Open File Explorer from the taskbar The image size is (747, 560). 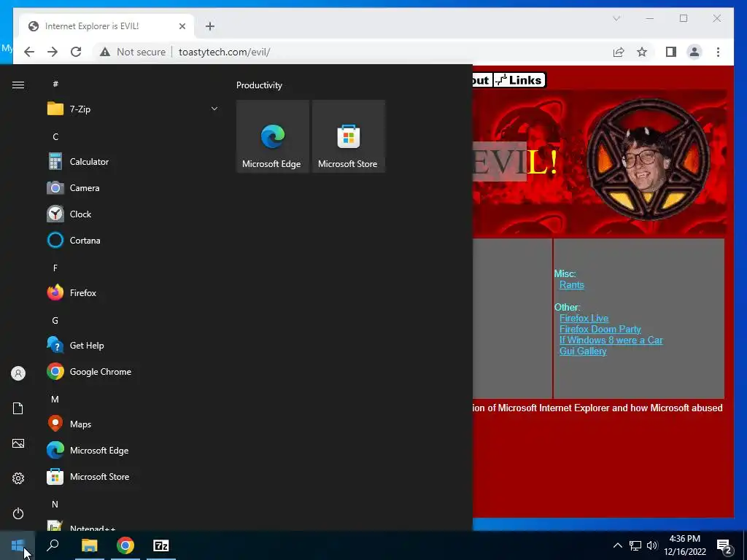tap(89, 545)
